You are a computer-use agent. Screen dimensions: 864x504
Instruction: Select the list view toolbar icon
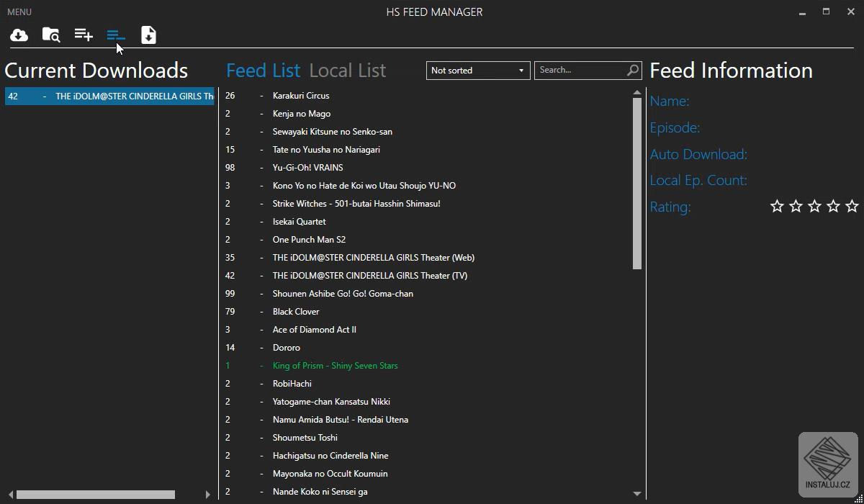(116, 35)
